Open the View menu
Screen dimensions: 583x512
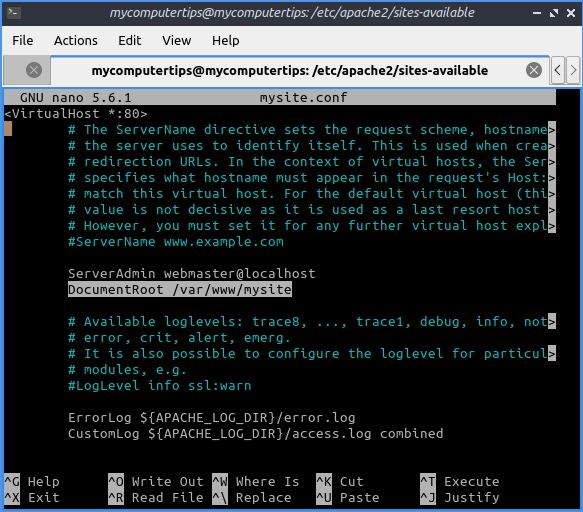click(177, 41)
